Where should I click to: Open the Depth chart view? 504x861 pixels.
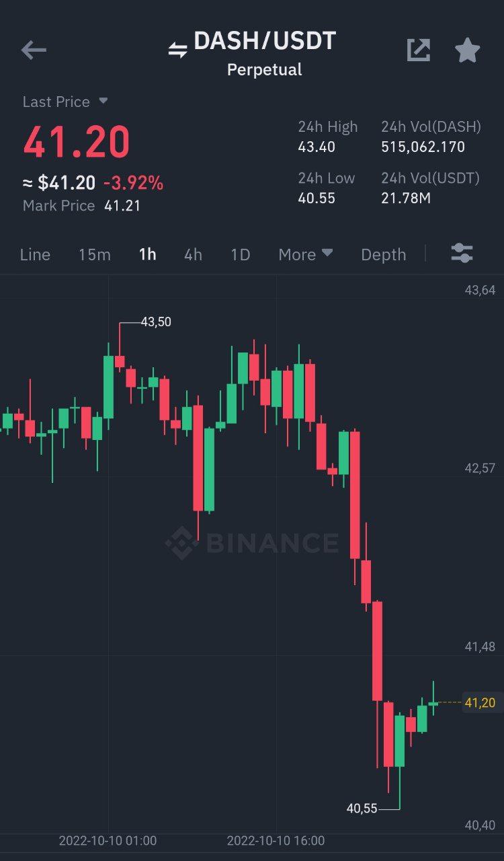point(383,254)
